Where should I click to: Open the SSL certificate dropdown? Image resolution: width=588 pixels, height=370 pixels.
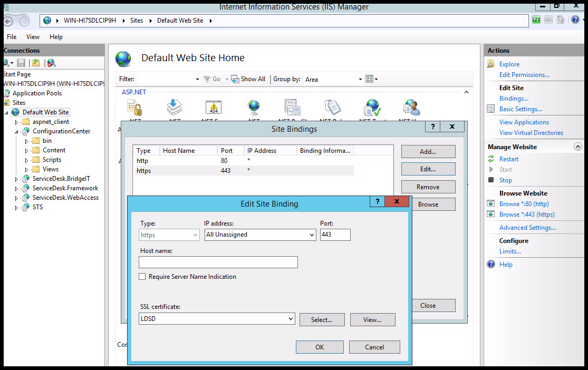tap(290, 319)
